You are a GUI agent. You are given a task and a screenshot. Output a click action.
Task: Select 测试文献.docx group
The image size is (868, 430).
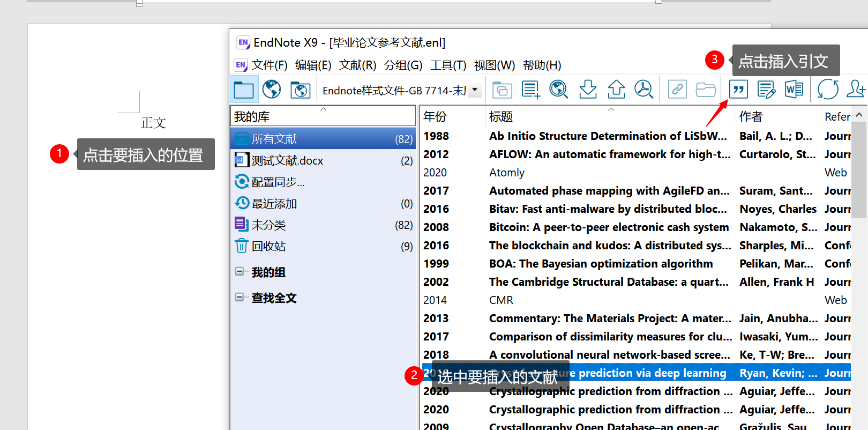click(323, 160)
